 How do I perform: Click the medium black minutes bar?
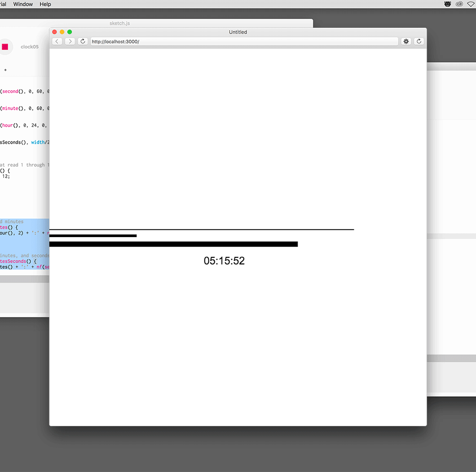click(93, 236)
